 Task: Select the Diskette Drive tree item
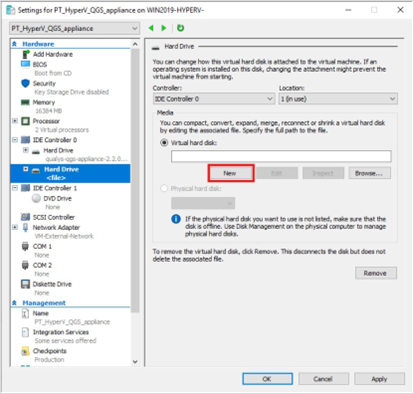click(52, 284)
